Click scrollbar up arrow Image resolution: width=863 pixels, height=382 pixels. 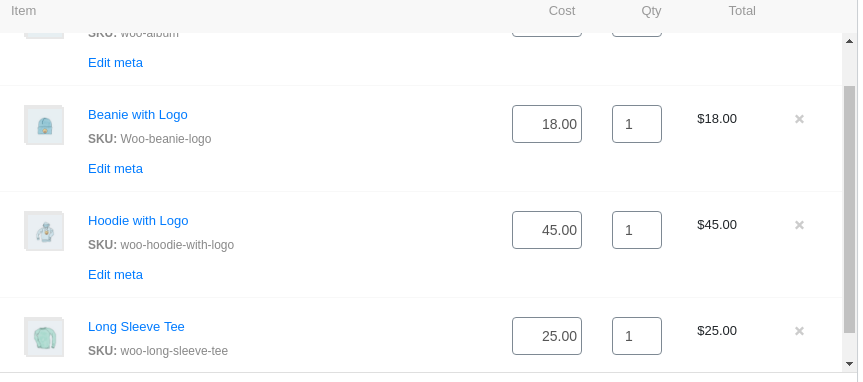850,40
